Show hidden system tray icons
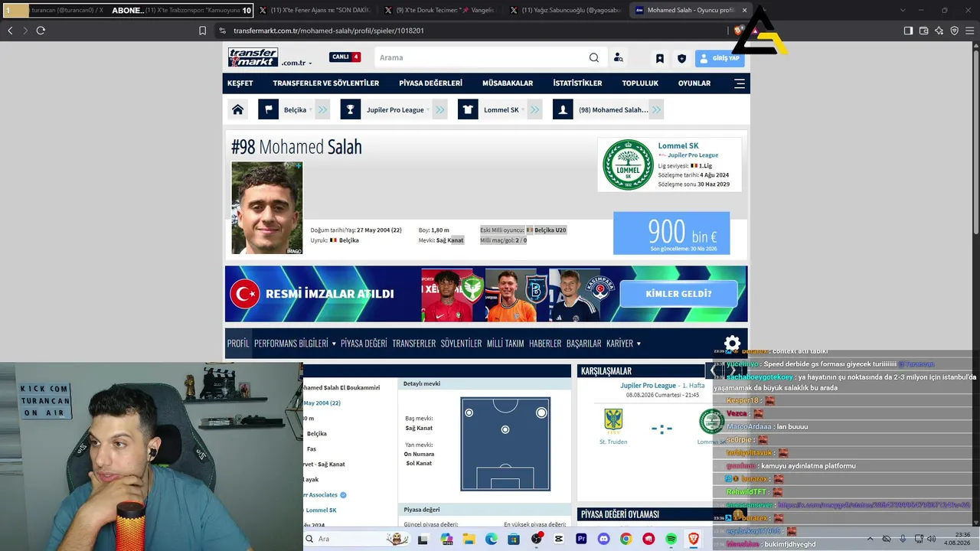Viewport: 980px width, 551px height. pyautogui.click(x=872, y=539)
